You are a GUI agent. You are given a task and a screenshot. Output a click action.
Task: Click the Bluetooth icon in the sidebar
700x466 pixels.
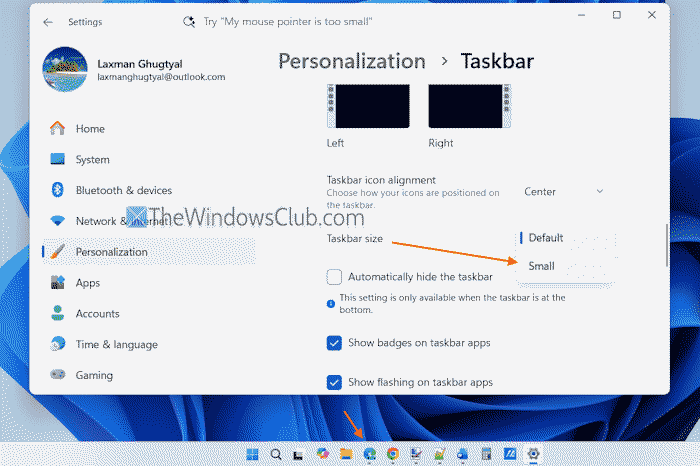coord(57,190)
